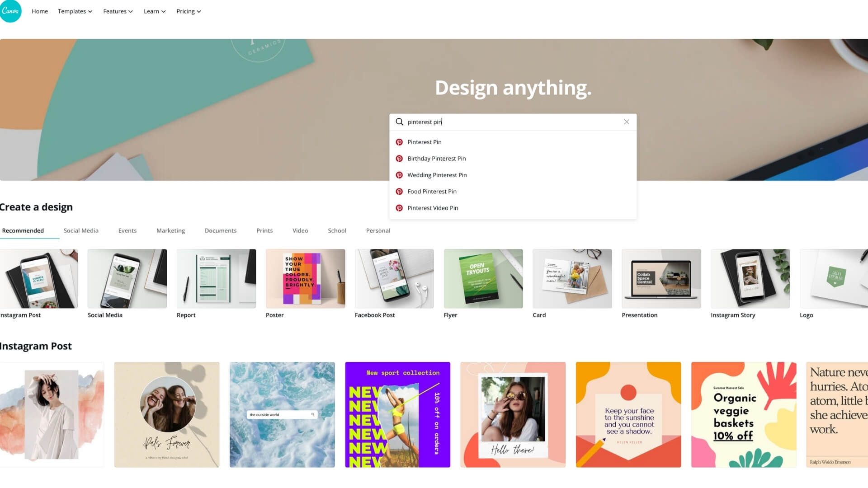Viewport: 868px width, 488px height.
Task: Choose Birthday Pinterest Pin suggestion
Action: (x=513, y=159)
